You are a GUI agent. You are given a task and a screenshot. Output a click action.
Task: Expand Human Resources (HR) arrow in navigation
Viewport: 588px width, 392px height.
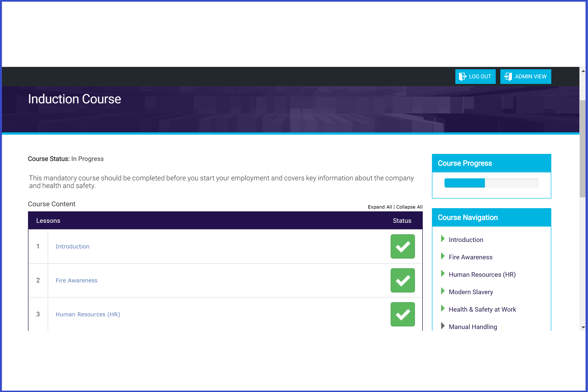pos(442,274)
